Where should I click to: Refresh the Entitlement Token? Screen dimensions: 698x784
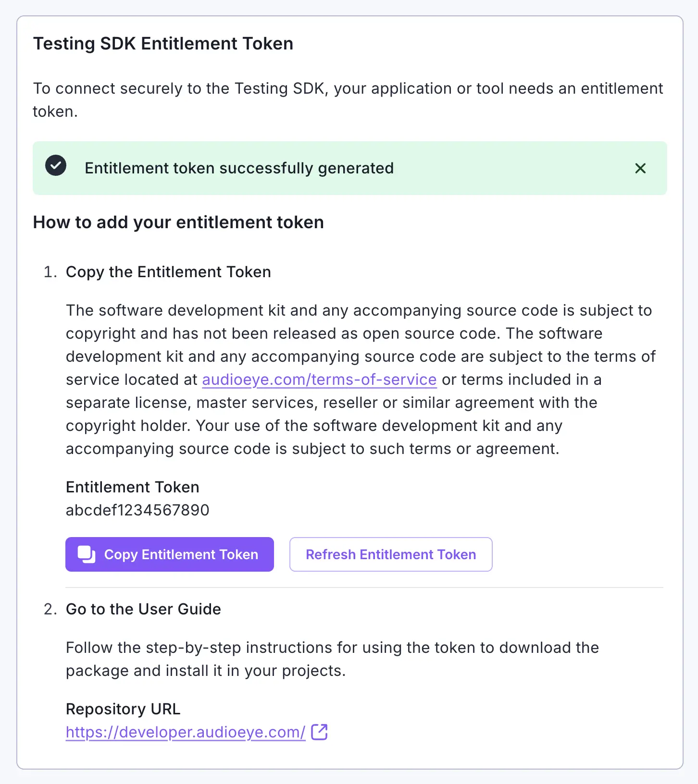click(x=390, y=554)
